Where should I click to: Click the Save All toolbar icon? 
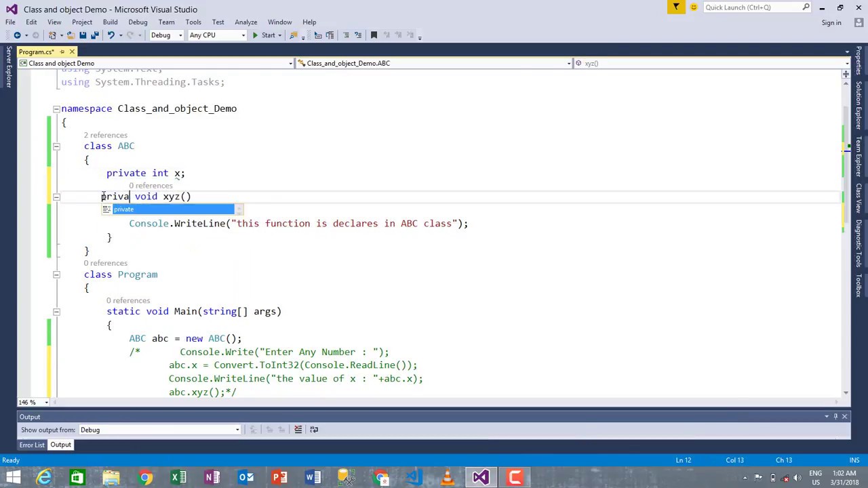[x=95, y=35]
